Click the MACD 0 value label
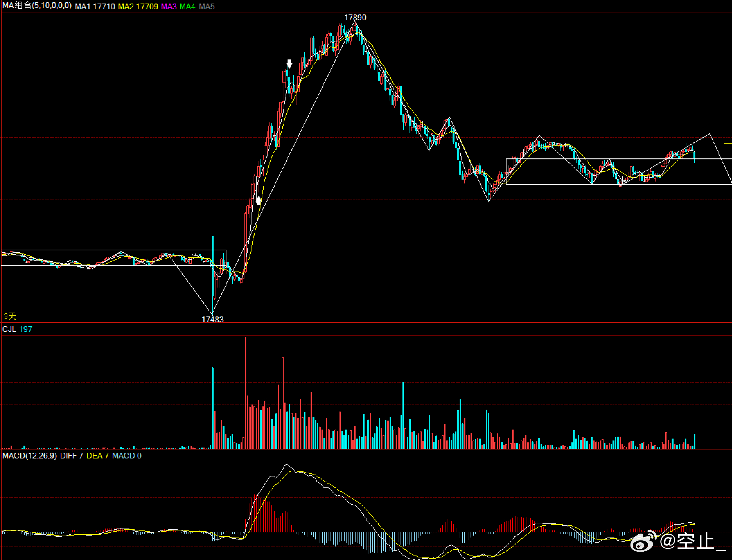This screenshot has height=560, width=732. pos(127,456)
